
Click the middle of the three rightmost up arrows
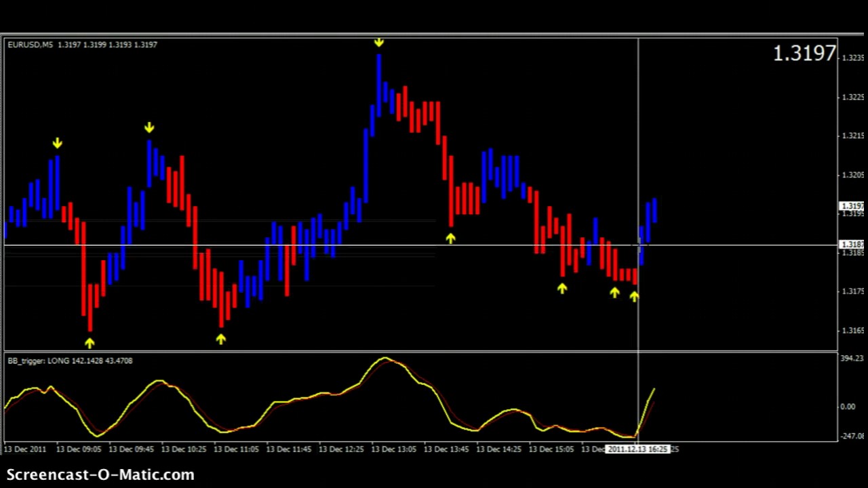pos(614,292)
